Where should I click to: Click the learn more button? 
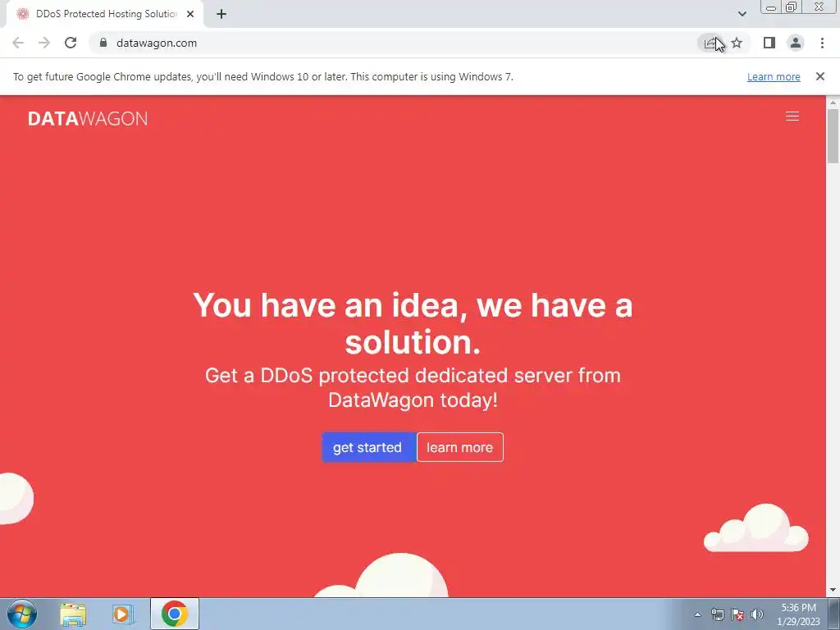click(x=459, y=447)
